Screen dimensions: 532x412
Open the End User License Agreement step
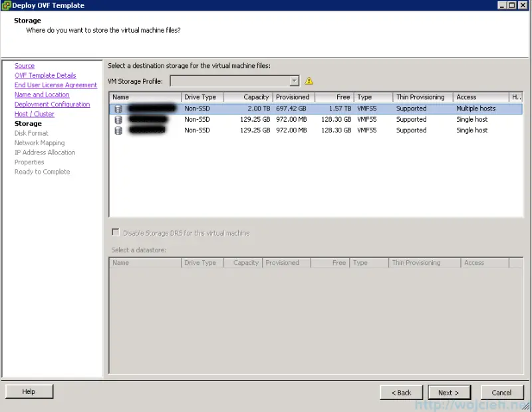tap(55, 85)
